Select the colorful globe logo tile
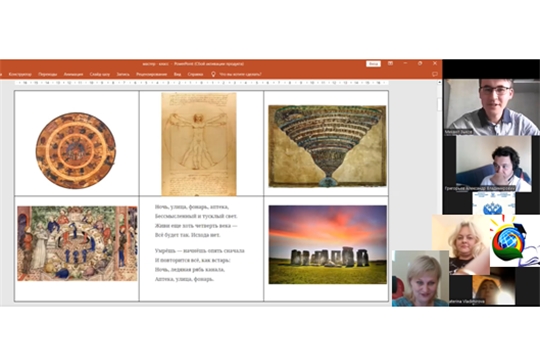 click(x=515, y=241)
